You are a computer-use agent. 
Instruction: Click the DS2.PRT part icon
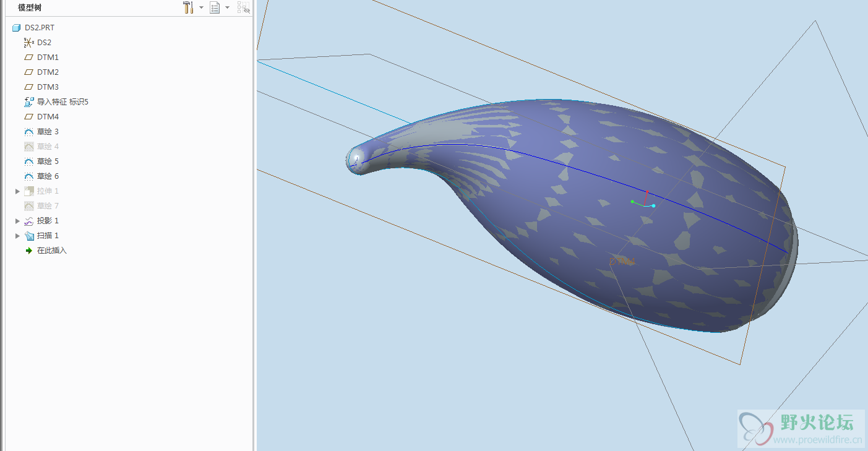(x=17, y=28)
